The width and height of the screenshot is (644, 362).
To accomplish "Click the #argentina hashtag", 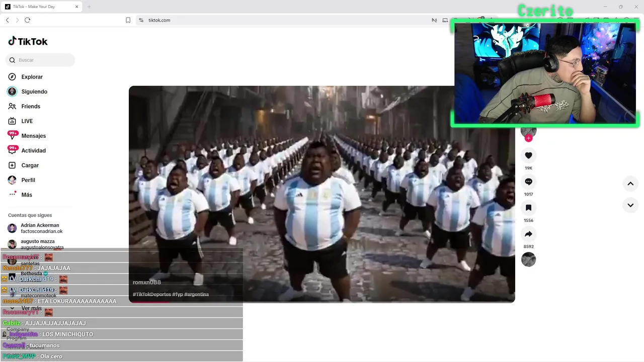I will click(196, 294).
